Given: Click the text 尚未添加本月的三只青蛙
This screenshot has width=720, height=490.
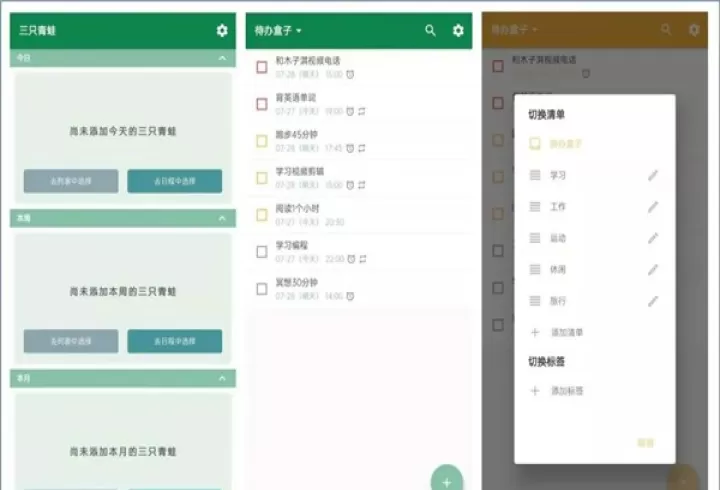Looking at the screenshot, I should click(x=123, y=452).
